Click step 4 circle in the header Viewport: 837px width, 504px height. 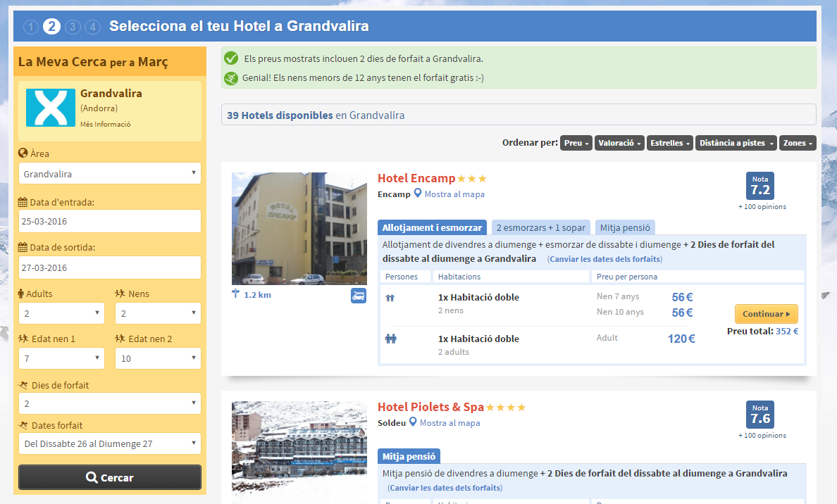tap(92, 27)
